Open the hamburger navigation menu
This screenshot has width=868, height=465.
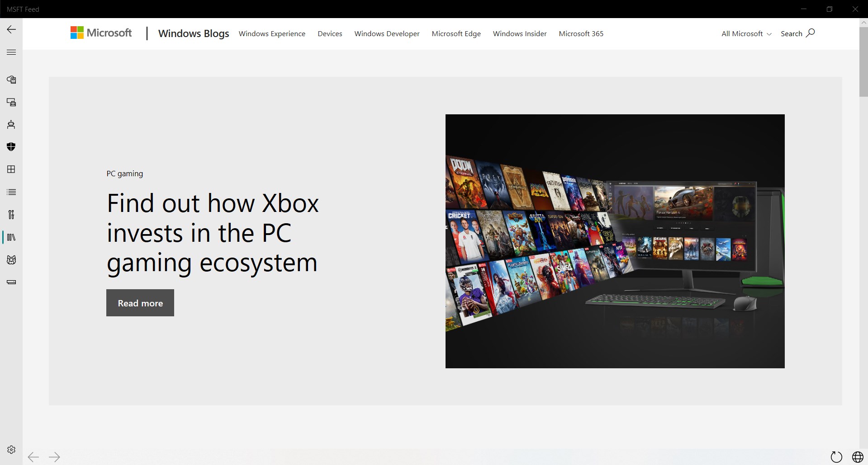11,52
